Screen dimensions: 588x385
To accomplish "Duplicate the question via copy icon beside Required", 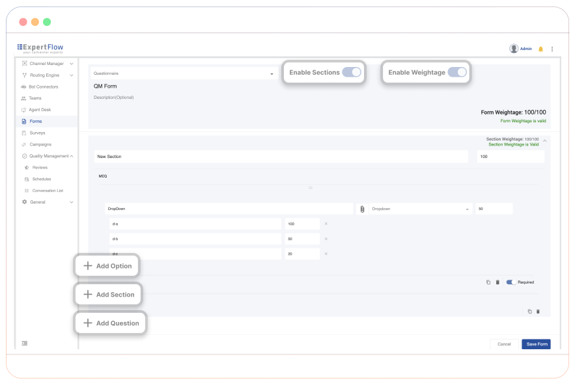I will click(x=488, y=282).
